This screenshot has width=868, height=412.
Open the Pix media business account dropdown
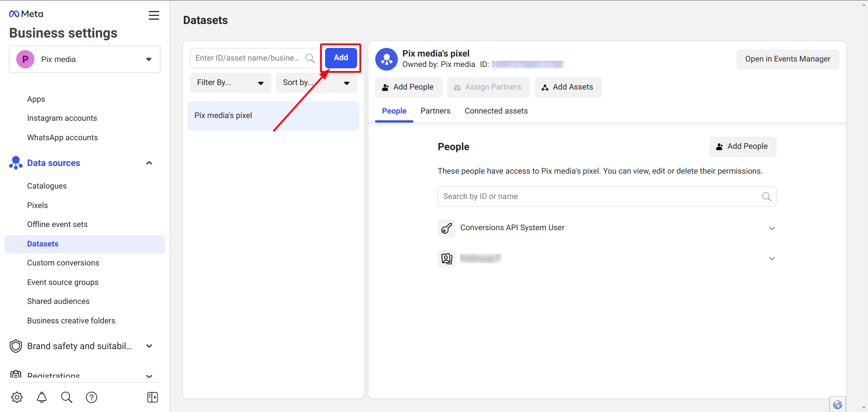tap(85, 59)
